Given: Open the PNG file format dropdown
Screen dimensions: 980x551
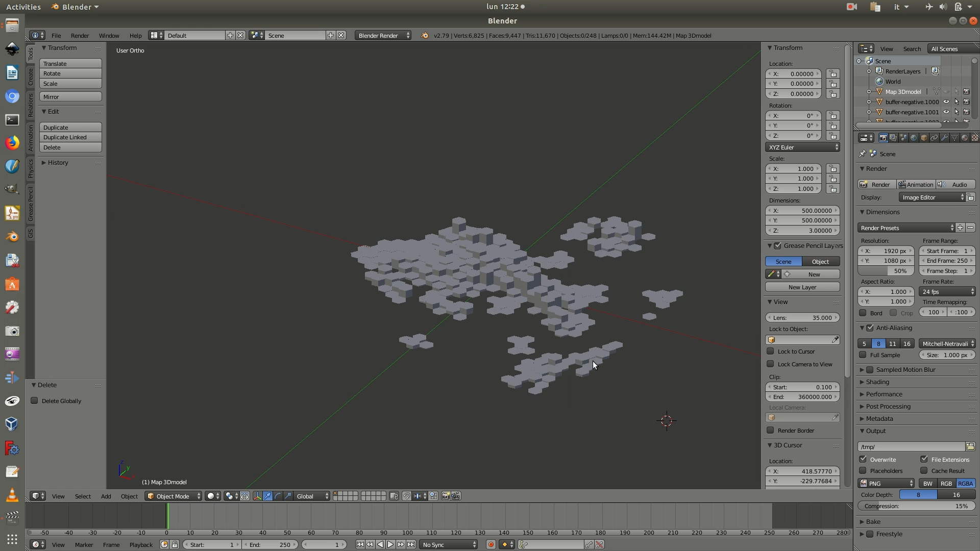Looking at the screenshot, I should 887,483.
